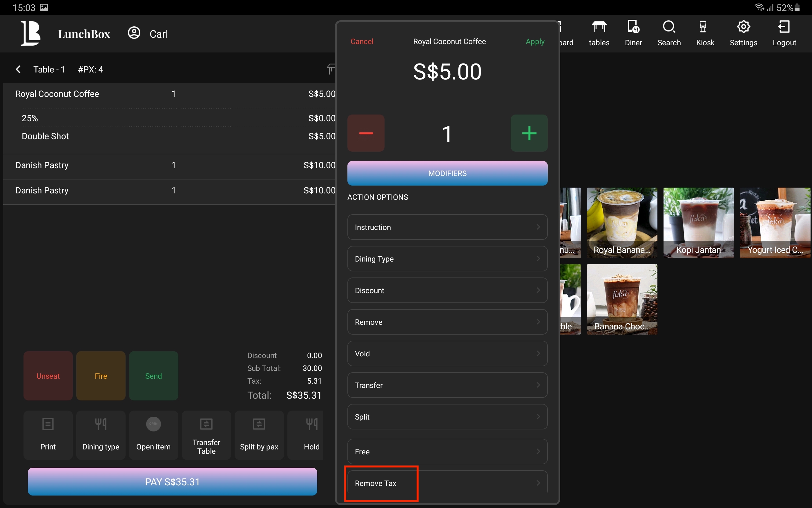Screen dimensions: 812x508
Task: Tap the Split by pax icon
Action: (x=259, y=424)
